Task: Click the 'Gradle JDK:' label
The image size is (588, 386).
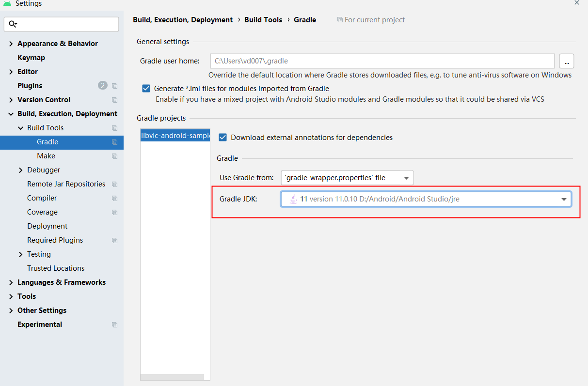Action: (x=238, y=199)
